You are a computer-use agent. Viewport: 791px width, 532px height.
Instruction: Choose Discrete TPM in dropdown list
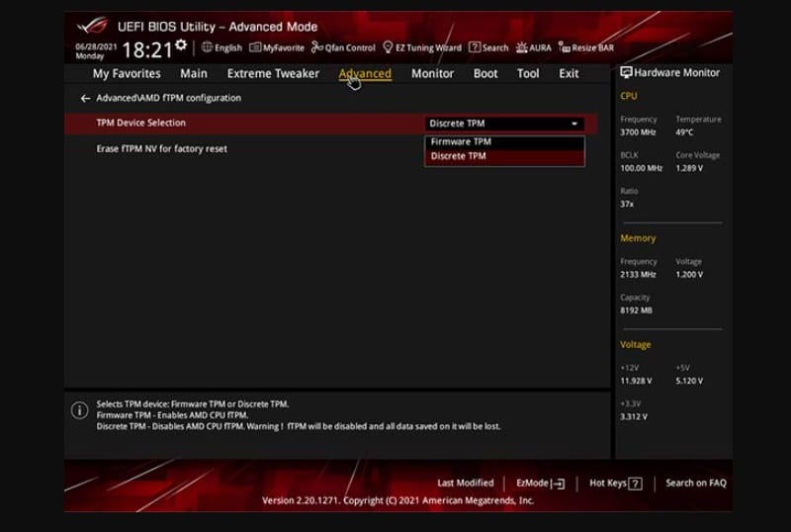point(504,156)
